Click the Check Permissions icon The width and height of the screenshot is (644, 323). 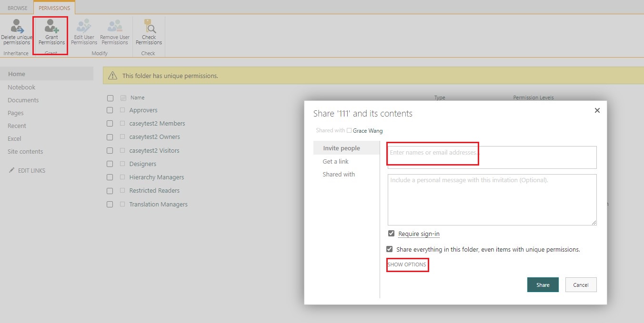(149, 26)
